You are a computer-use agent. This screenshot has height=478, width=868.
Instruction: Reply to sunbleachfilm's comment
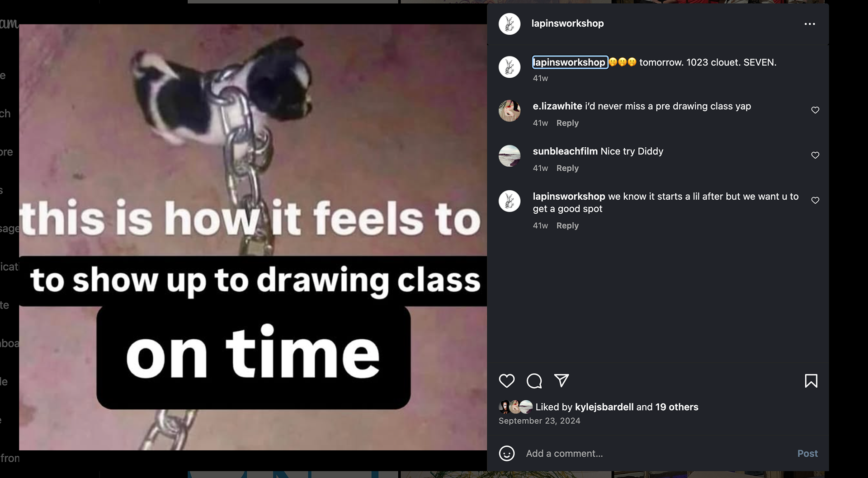(567, 168)
